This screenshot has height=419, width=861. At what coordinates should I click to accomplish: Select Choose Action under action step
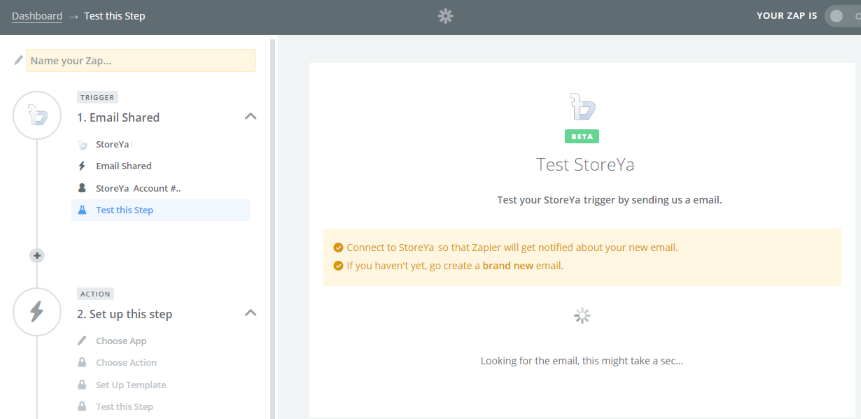(x=126, y=363)
